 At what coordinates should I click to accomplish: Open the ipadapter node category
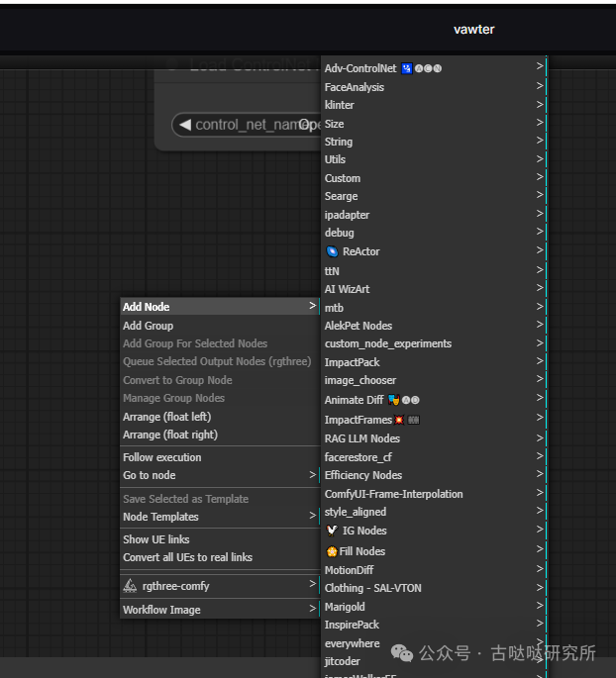point(434,215)
